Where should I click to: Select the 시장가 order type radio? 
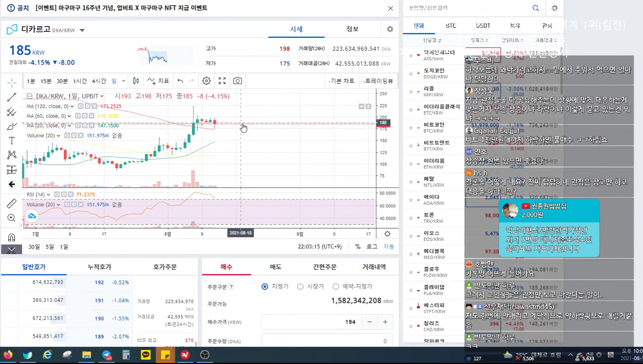coord(300,286)
